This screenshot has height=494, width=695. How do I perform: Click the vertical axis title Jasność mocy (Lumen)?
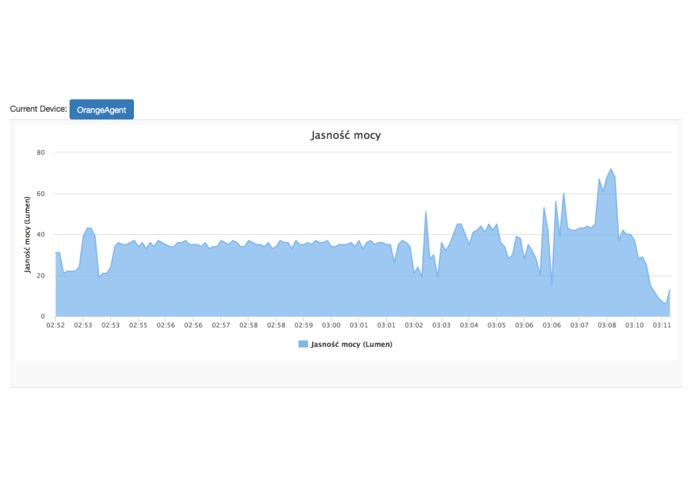pos(27,235)
